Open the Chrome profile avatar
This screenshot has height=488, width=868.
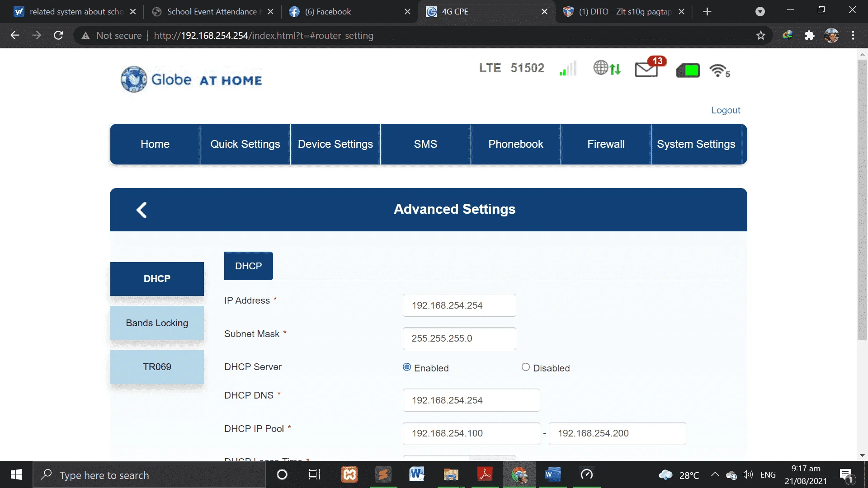click(831, 35)
